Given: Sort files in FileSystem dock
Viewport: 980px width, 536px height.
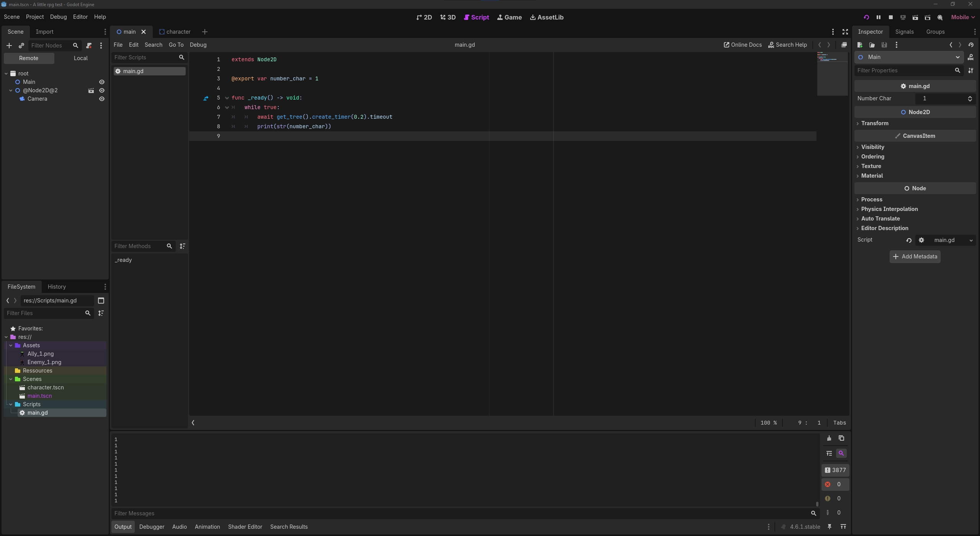Looking at the screenshot, I should pos(101,313).
